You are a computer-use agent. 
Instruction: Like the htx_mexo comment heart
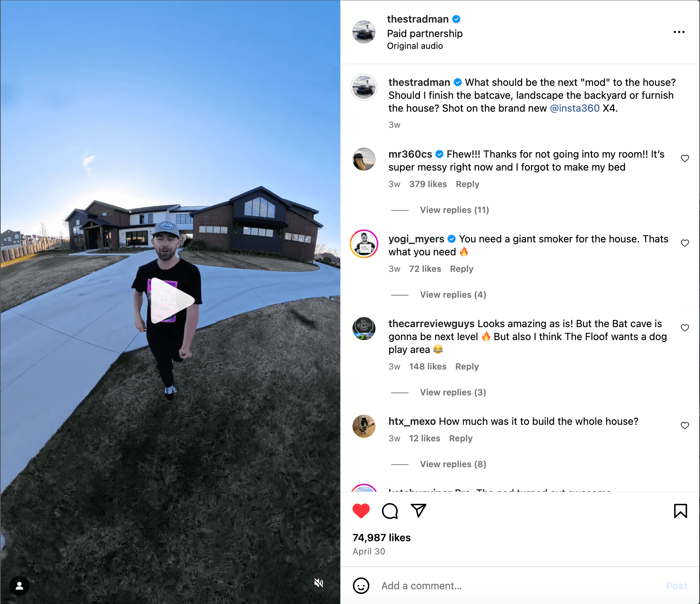[x=685, y=426]
